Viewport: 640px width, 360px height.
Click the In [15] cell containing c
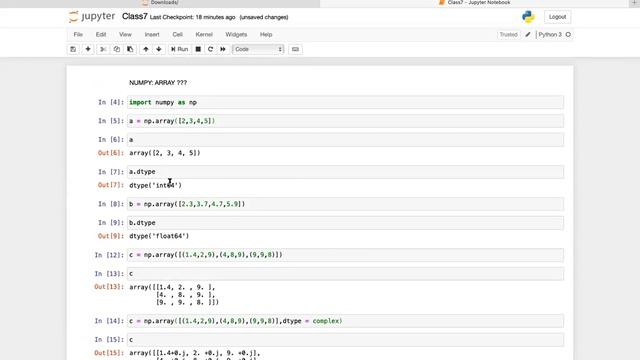(x=345, y=340)
